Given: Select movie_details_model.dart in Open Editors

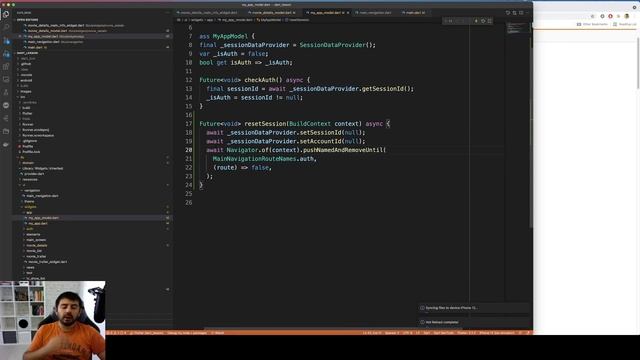Looking at the screenshot, I should tap(47, 31).
